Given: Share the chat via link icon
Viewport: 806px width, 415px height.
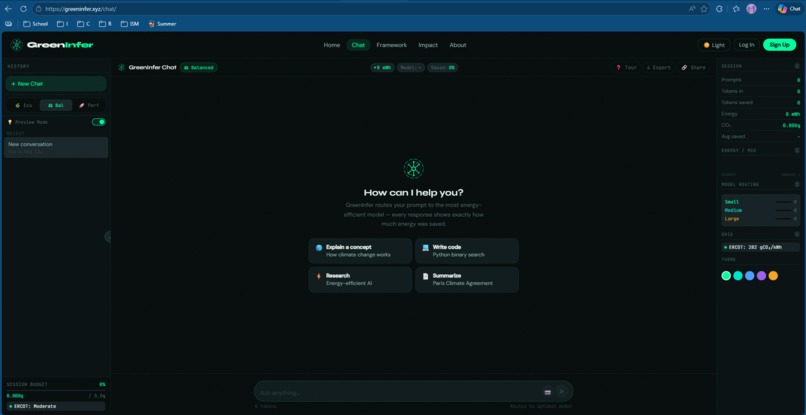Looking at the screenshot, I should pyautogui.click(x=693, y=67).
